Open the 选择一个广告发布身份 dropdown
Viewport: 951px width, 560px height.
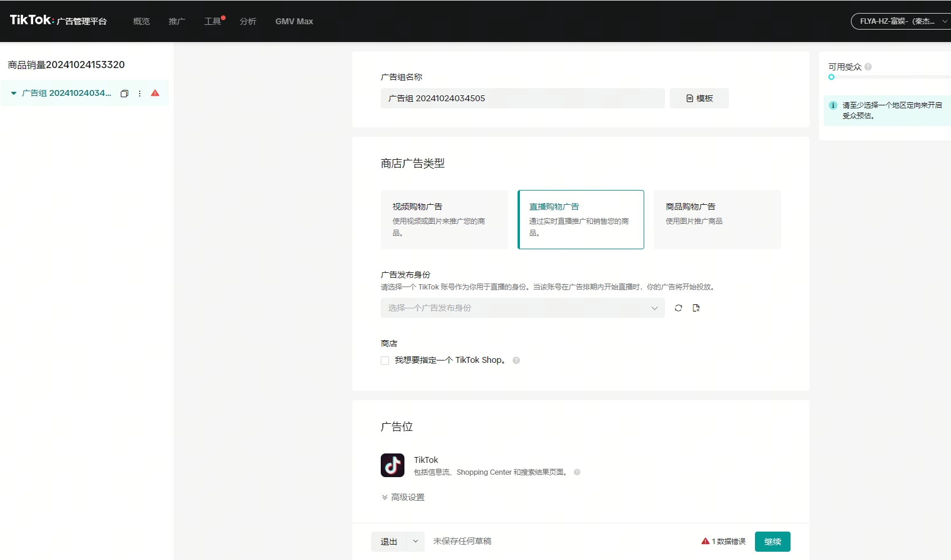pos(523,308)
